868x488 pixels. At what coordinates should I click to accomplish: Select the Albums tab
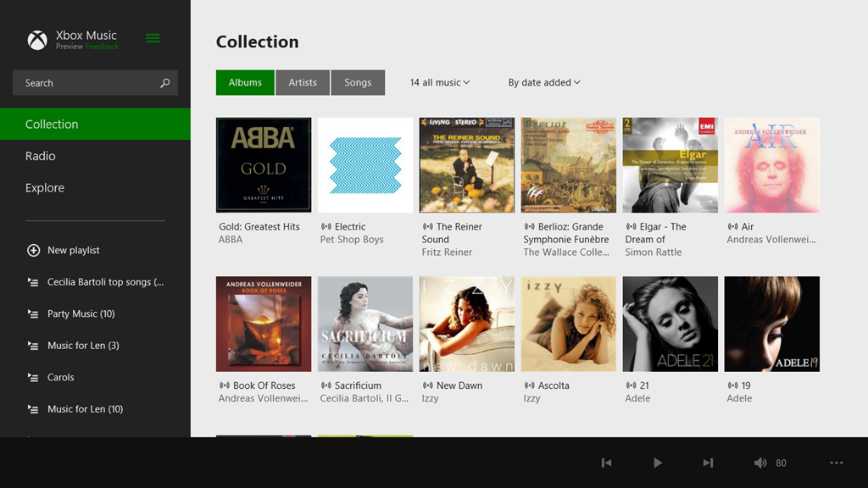coord(245,82)
